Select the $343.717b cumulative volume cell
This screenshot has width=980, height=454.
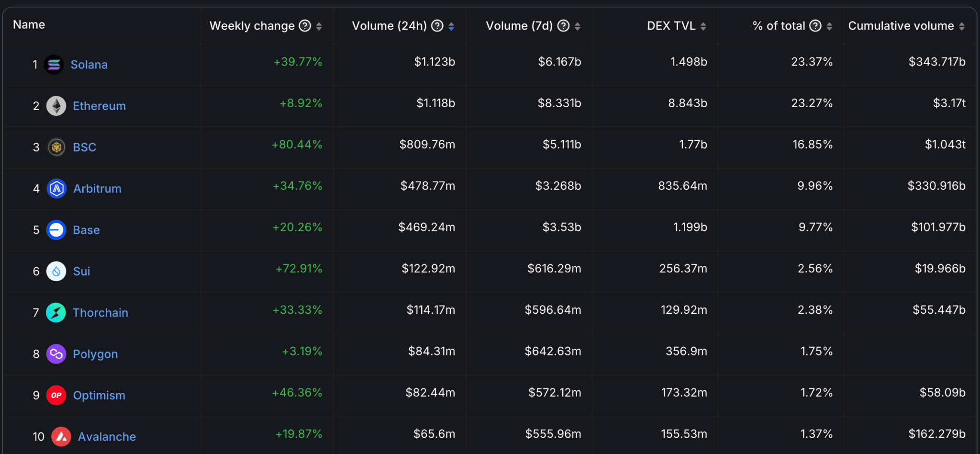point(937,62)
